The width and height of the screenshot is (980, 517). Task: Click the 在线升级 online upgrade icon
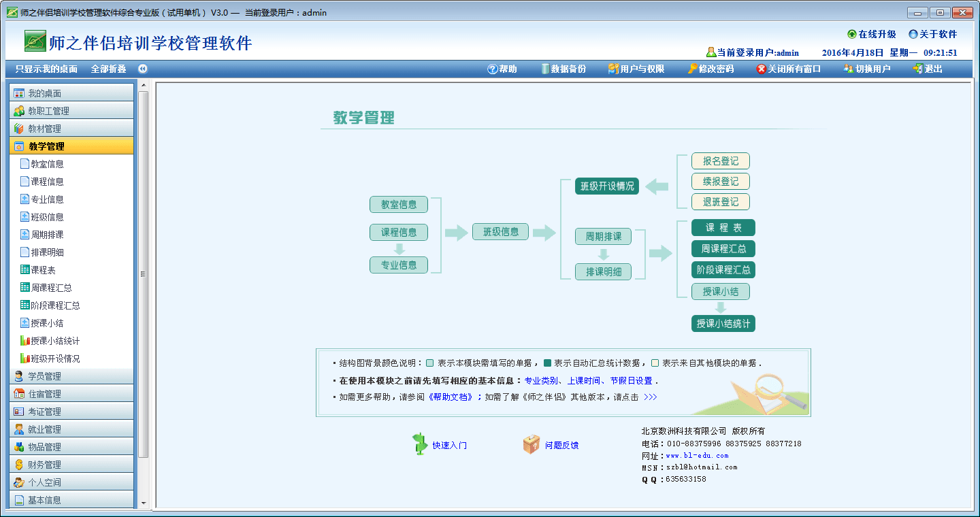tap(852, 34)
